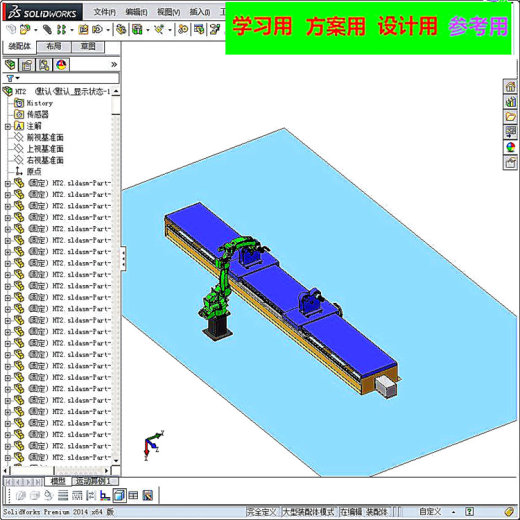This screenshot has width=520, height=520.
Task: Open Appearances color sphere in task pane
Action: coord(510,147)
